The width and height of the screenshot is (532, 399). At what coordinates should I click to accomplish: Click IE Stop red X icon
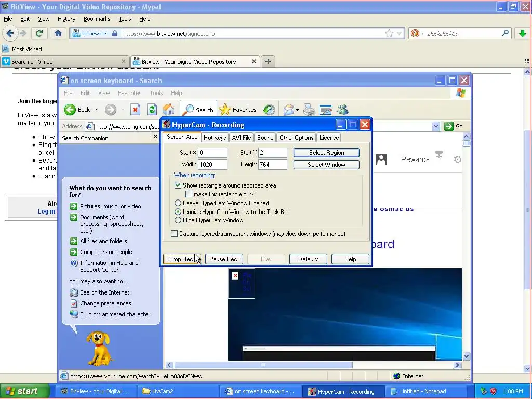pos(135,110)
